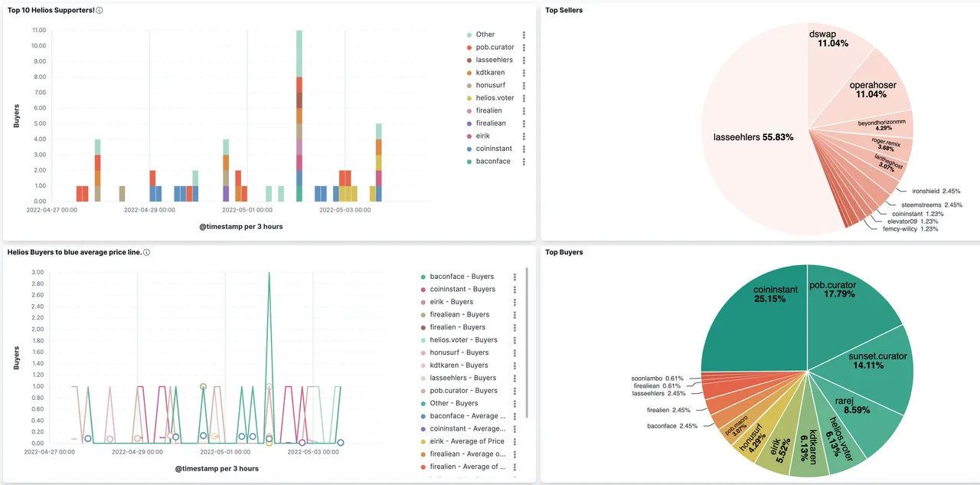Click the ironshield 2.45% label in Top Sellers
The image size is (980, 485).
(936, 191)
